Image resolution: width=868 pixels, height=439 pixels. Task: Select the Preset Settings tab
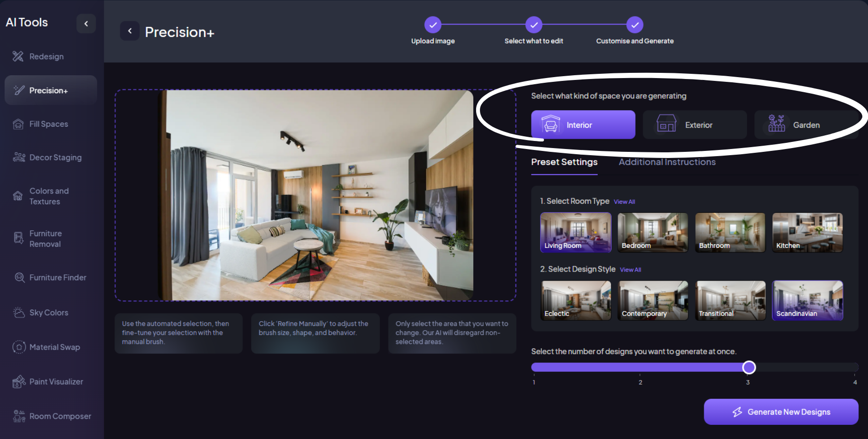(564, 162)
